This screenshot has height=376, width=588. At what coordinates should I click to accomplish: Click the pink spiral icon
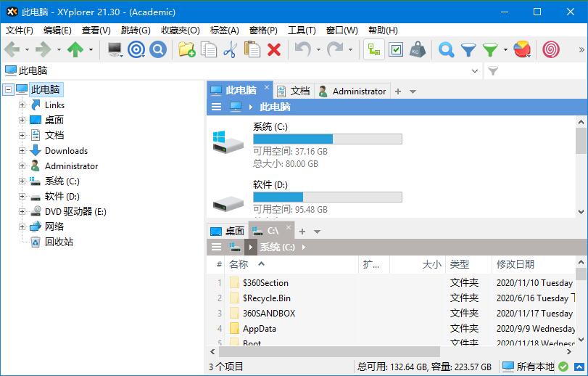coord(551,49)
